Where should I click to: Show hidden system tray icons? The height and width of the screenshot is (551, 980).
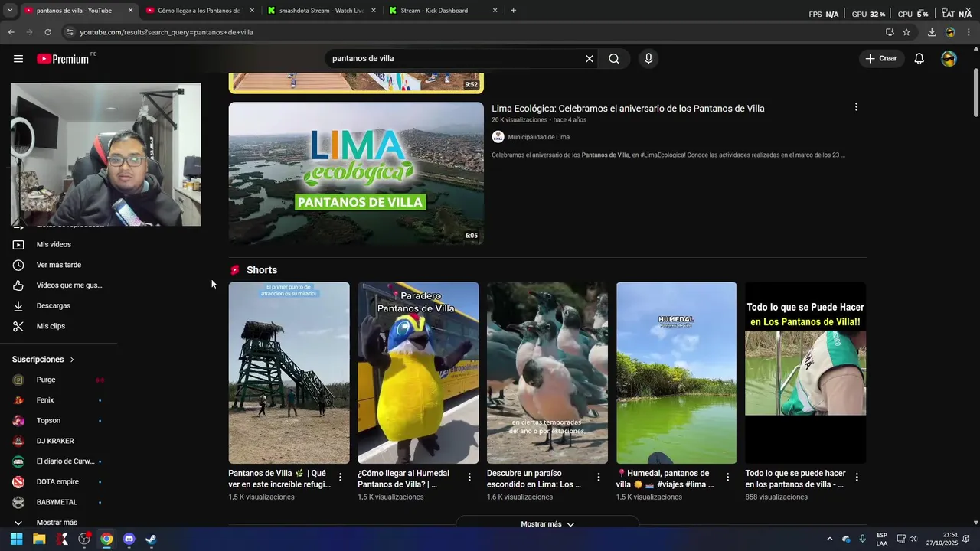point(829,539)
